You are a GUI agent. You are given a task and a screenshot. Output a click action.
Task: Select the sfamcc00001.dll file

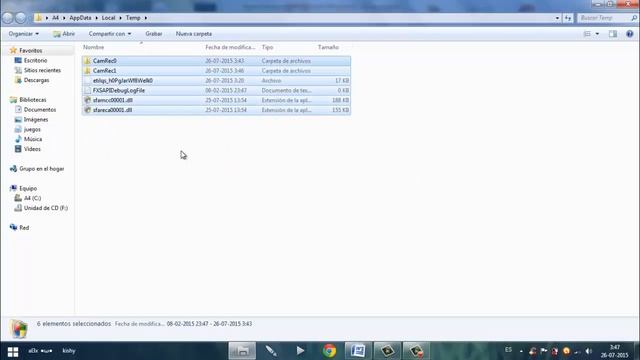(x=216, y=100)
